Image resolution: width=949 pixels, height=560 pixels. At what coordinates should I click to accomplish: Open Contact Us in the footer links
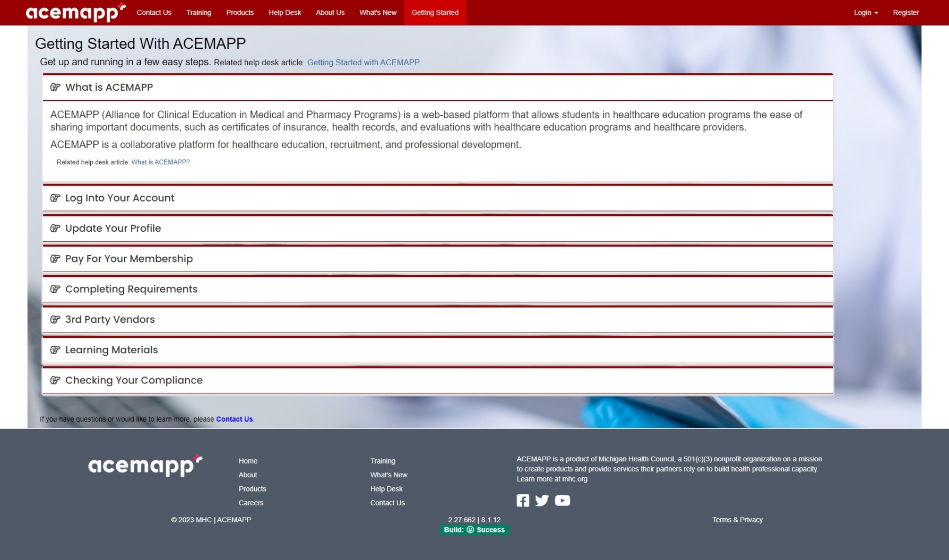click(x=387, y=503)
